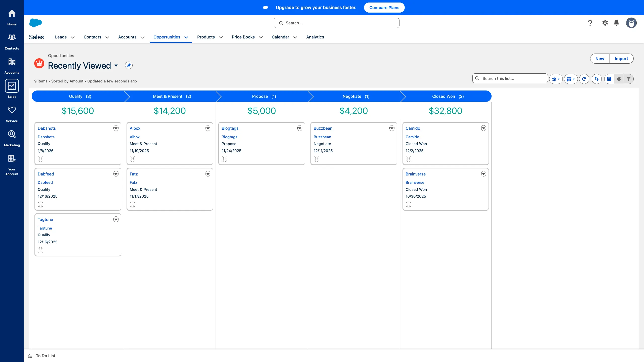Click the Setup gear icon in the header
The height and width of the screenshot is (362, 644).
[605, 23]
